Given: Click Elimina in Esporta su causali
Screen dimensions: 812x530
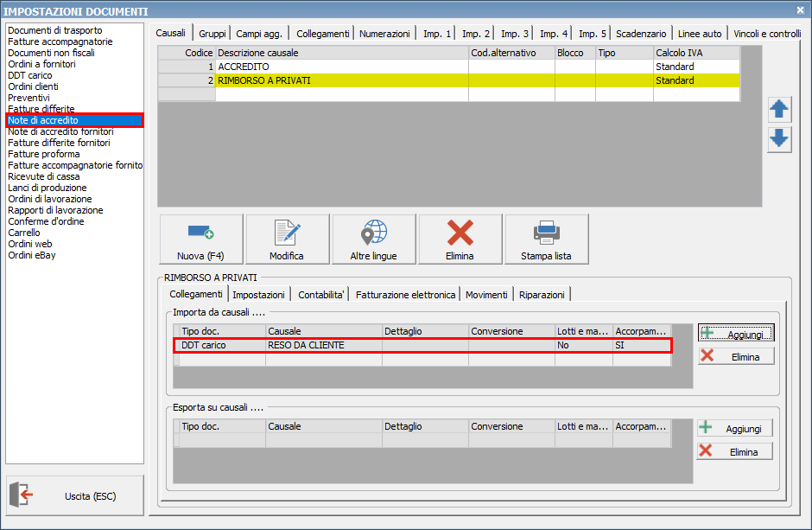Looking at the screenshot, I should click(x=735, y=451).
